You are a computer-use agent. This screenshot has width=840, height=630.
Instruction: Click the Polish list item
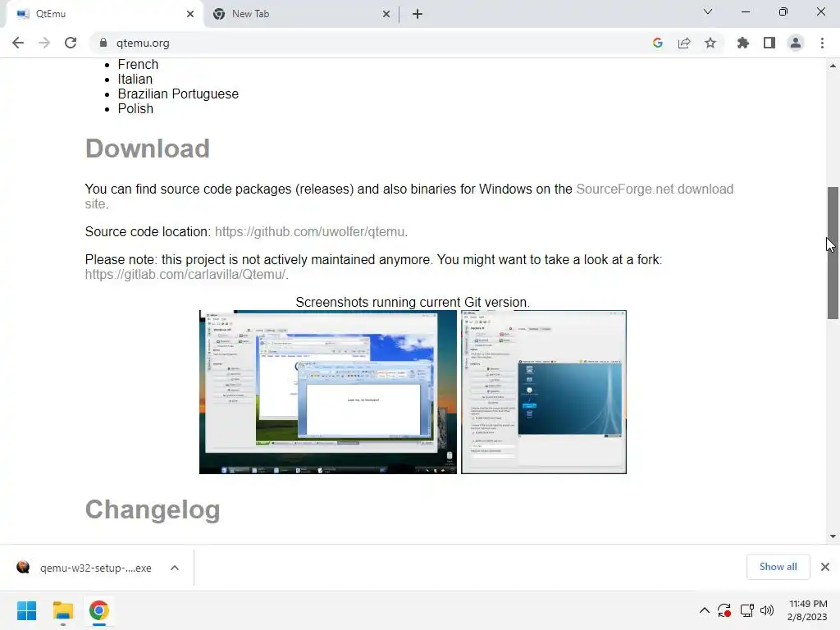point(135,109)
